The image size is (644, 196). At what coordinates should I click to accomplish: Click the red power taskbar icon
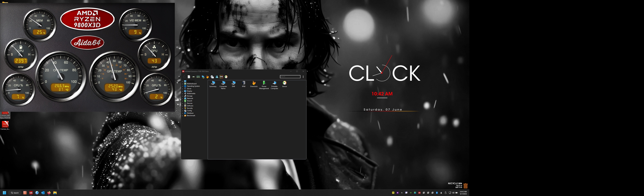(x=25, y=193)
